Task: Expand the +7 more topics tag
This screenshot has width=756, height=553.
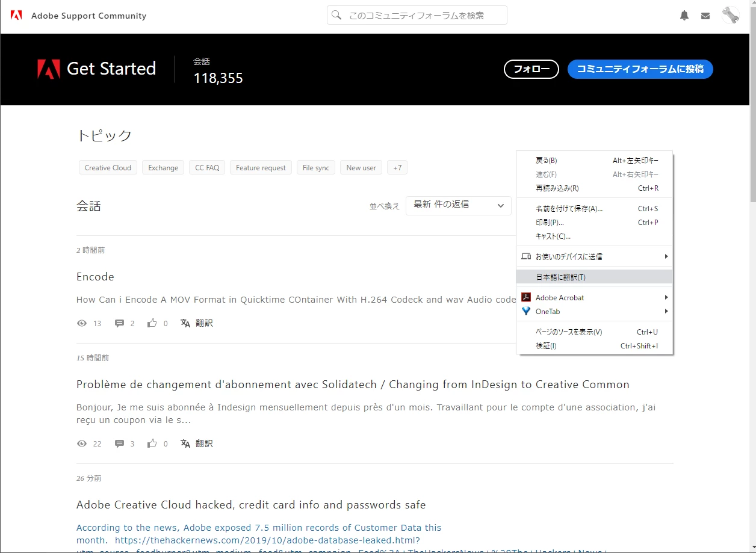Action: [x=397, y=168]
